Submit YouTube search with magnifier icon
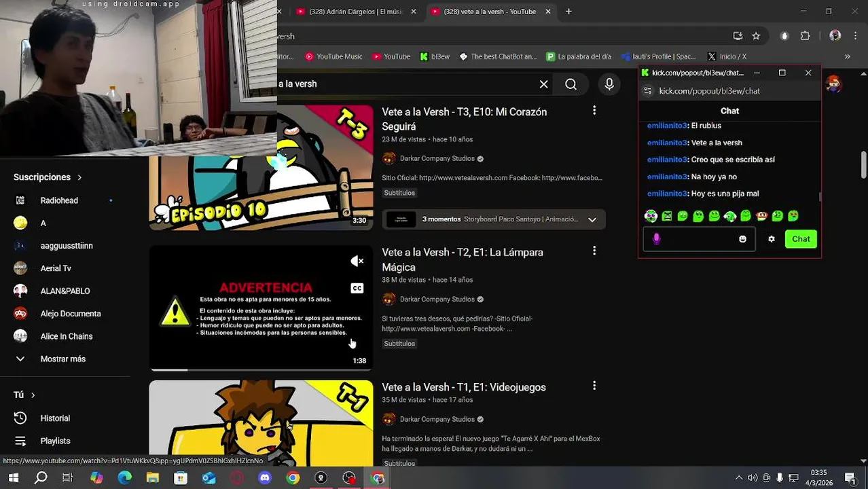Screen dimensions: 868x489 tap(571, 84)
